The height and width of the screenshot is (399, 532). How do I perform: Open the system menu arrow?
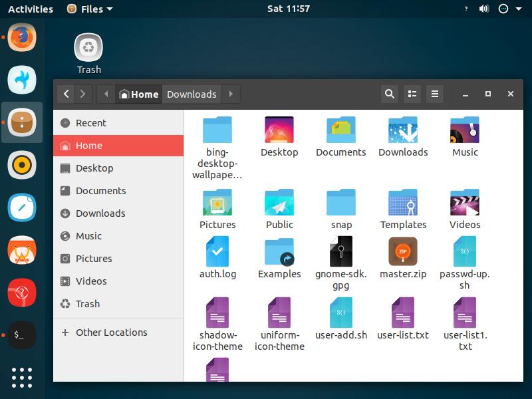pyautogui.click(x=519, y=9)
